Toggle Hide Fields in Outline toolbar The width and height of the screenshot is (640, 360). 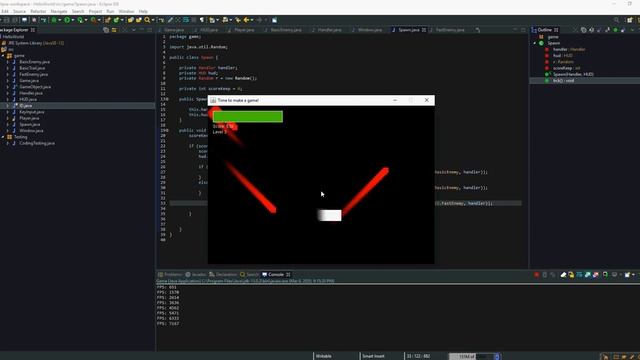pos(599,30)
